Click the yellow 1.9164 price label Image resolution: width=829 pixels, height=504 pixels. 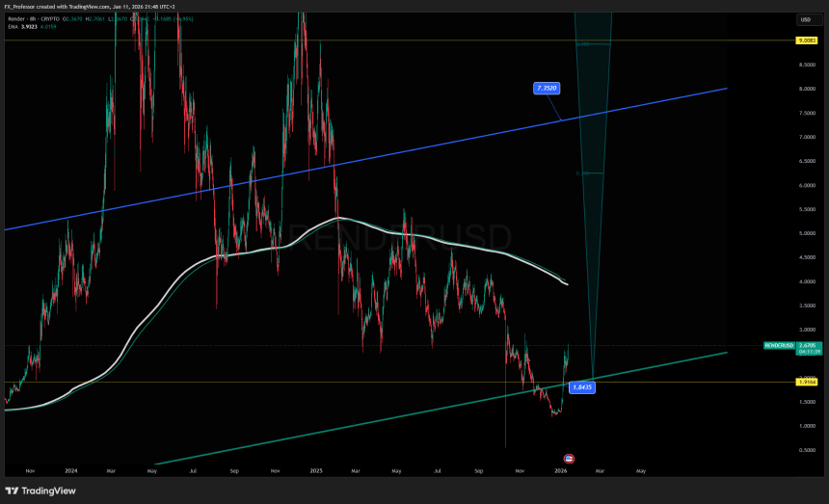tap(806, 382)
